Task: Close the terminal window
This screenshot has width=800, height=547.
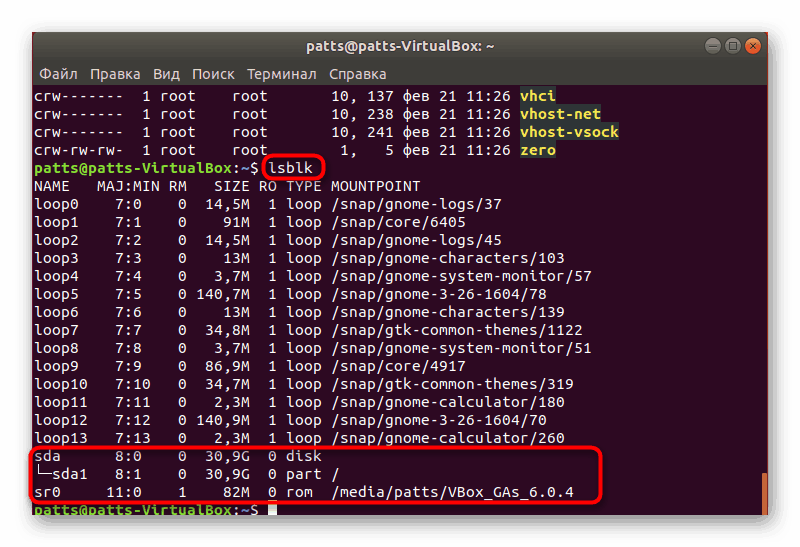Action: pyautogui.click(x=753, y=46)
